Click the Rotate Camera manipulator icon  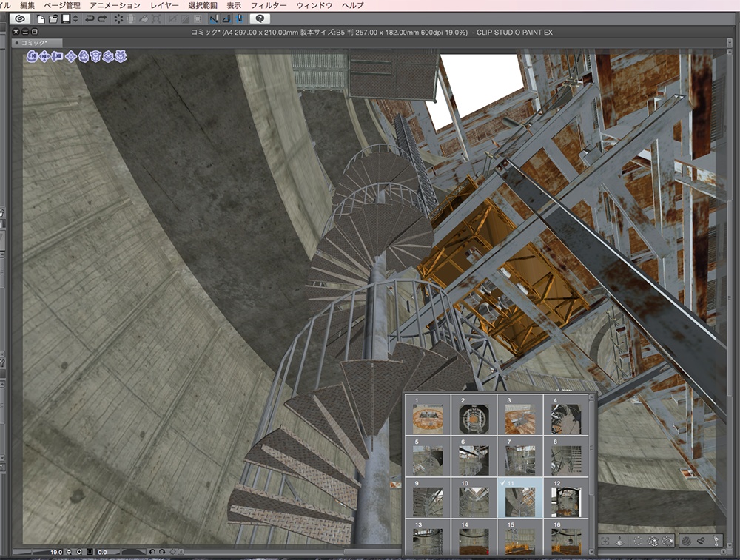click(x=33, y=56)
